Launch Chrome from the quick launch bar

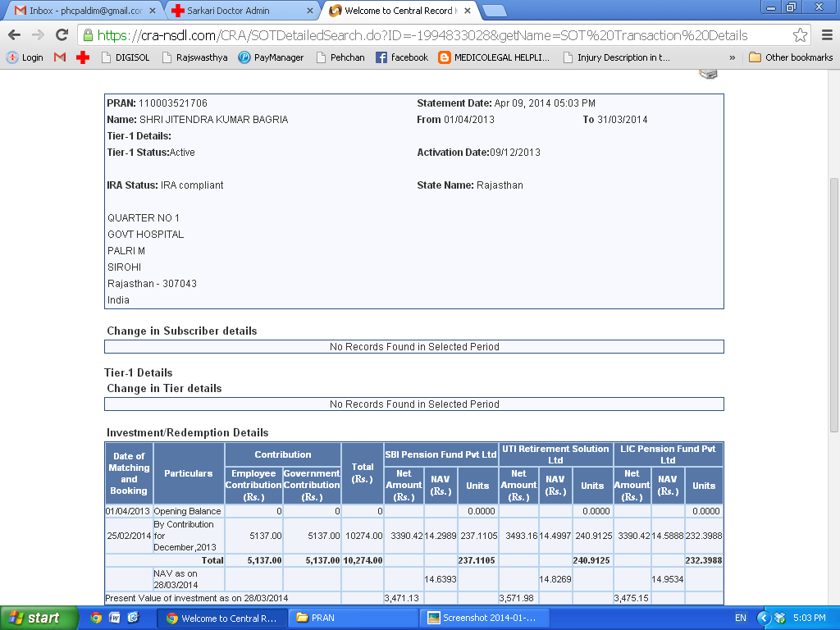(x=96, y=618)
